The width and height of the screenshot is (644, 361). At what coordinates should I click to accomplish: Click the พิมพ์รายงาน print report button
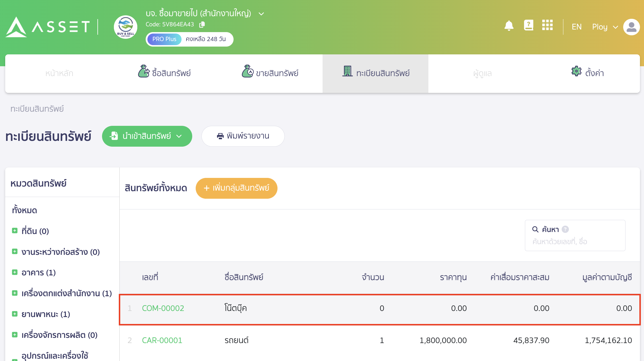[243, 136]
